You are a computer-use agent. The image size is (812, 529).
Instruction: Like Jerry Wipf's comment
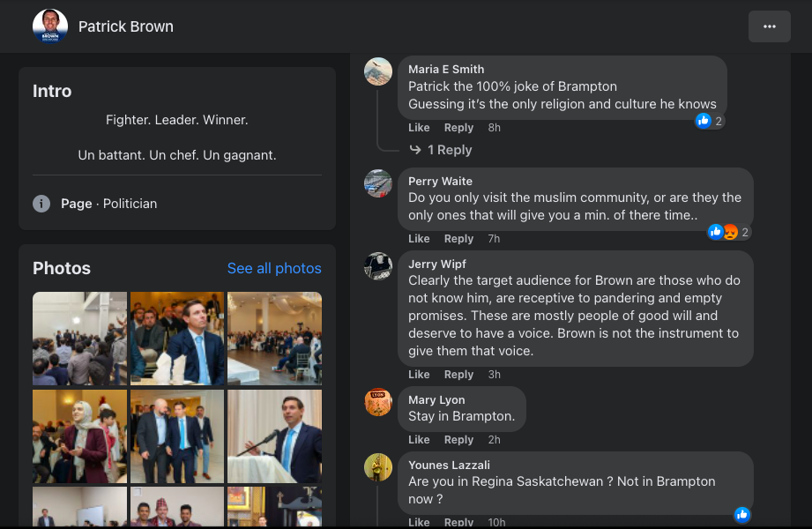(x=419, y=375)
